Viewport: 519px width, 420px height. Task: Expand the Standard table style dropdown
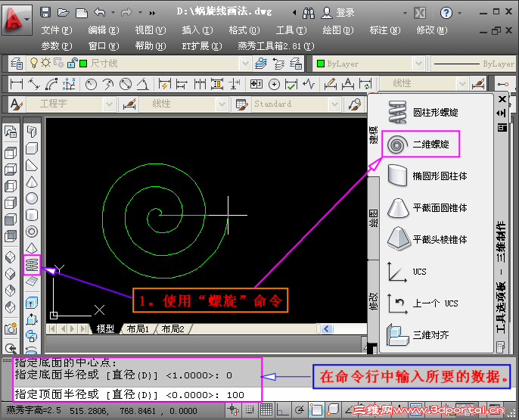[x=334, y=104]
